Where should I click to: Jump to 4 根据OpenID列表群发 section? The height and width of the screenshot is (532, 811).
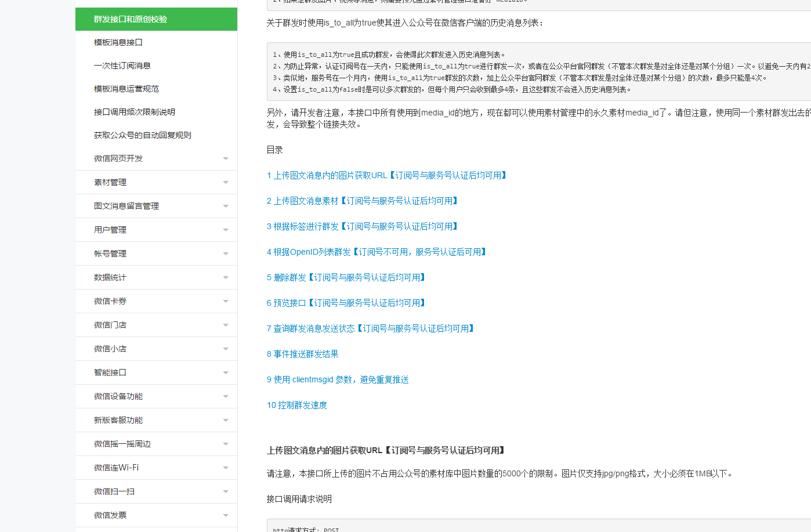click(x=377, y=252)
